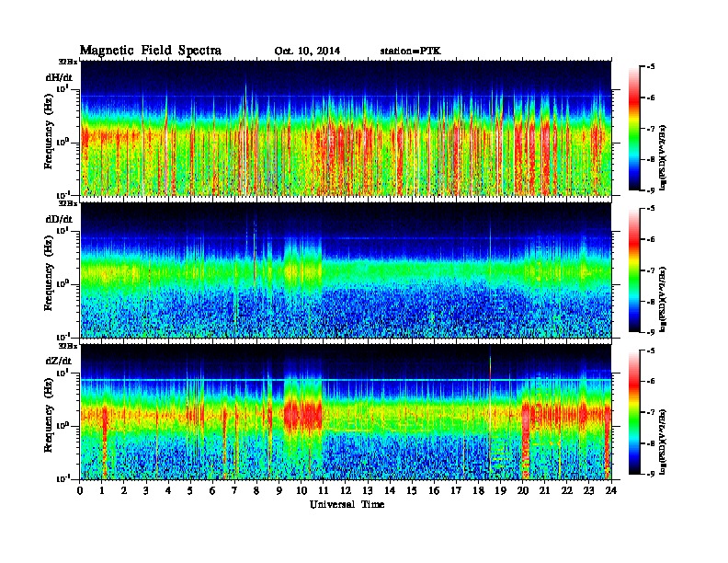728x563 pixels.
Task: Click the "24" hour tick on Universal Time axis
Action: tap(611, 490)
